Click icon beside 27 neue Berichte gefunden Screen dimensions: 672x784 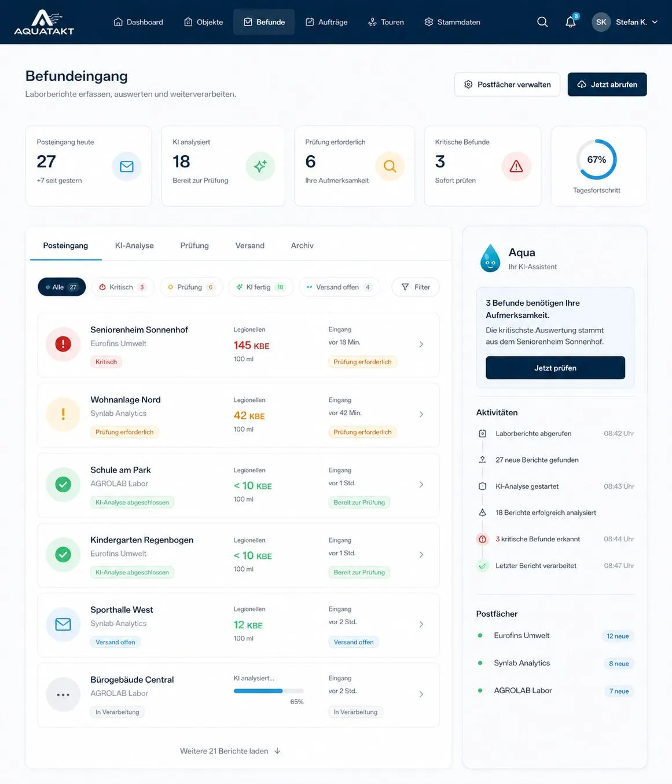(482, 460)
